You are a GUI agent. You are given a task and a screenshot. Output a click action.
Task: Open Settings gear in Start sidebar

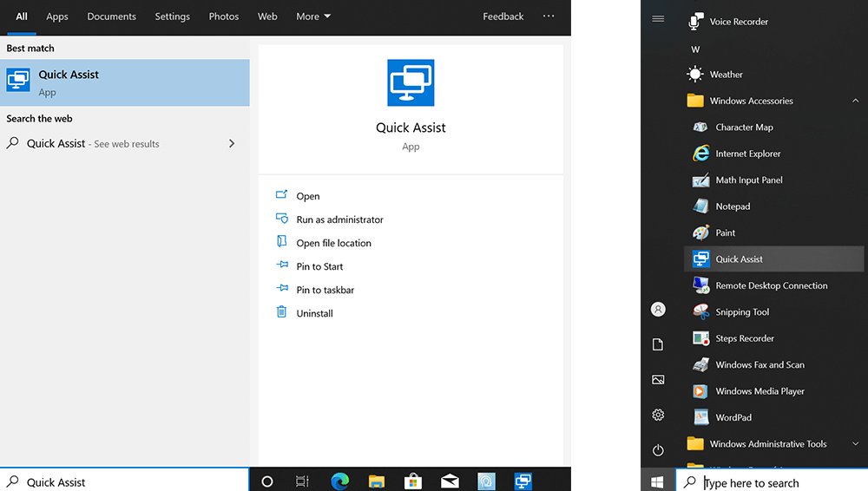658,416
